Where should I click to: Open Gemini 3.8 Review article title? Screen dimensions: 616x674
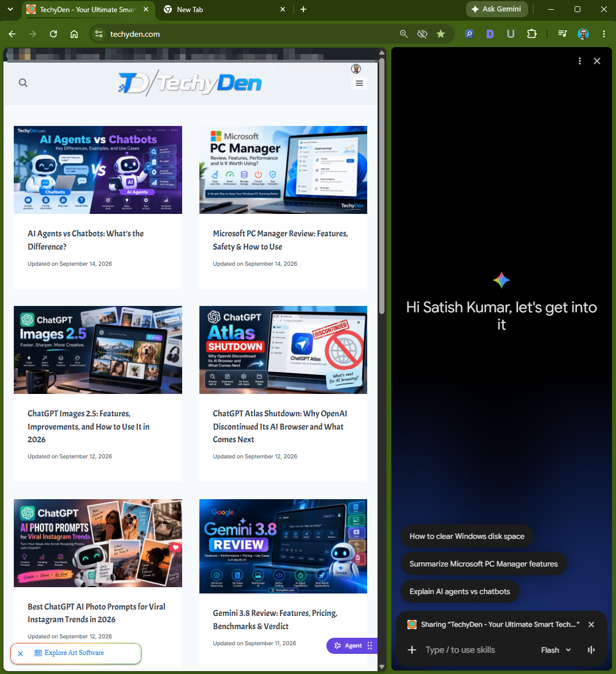coord(275,619)
